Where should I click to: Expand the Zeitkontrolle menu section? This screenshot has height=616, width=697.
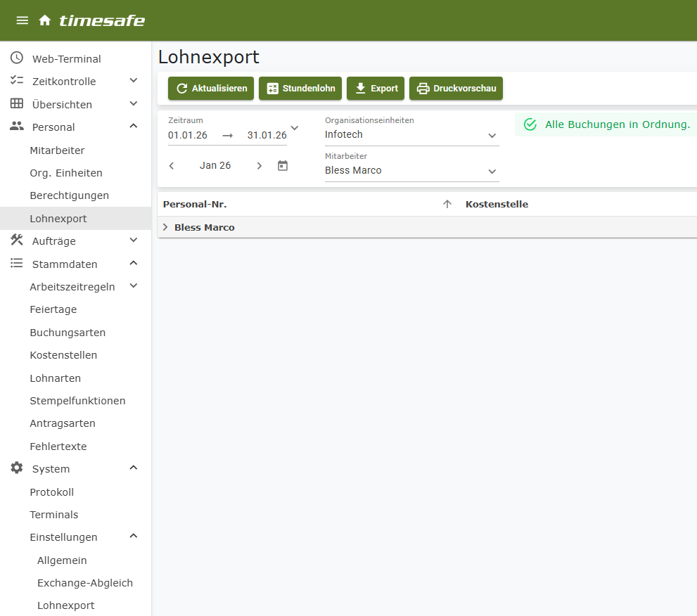point(134,82)
